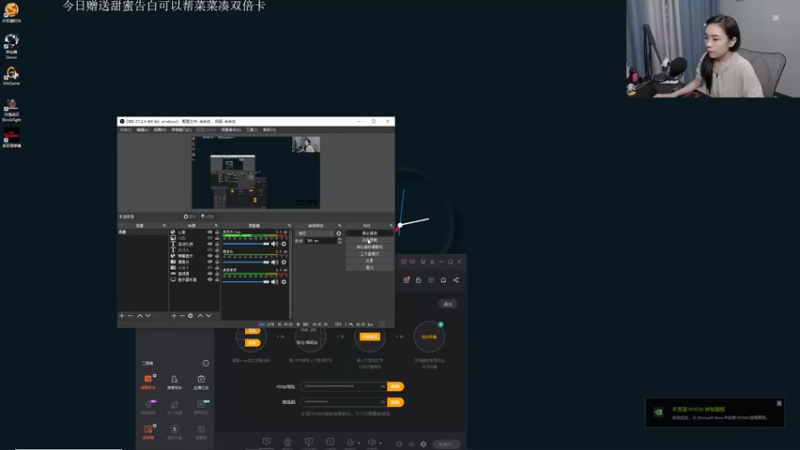Toggle visibility of 游戏源 source
This screenshot has width=800, height=450.
pyautogui.click(x=209, y=274)
